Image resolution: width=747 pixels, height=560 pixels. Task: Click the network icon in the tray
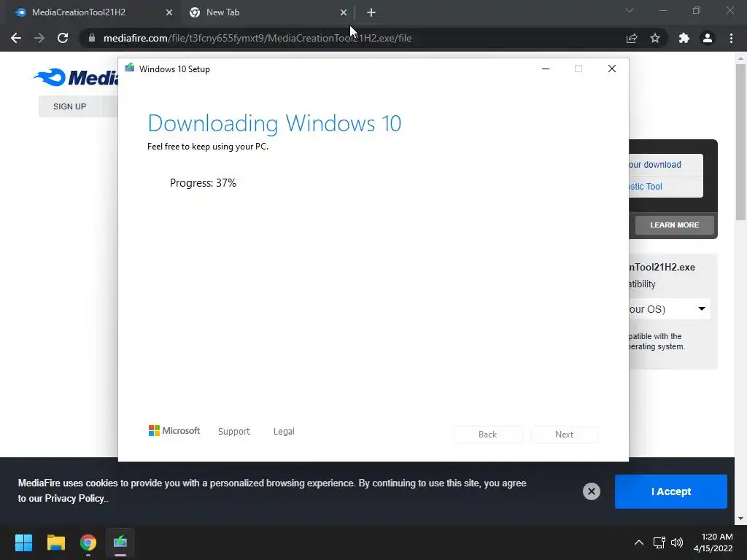coord(659,542)
